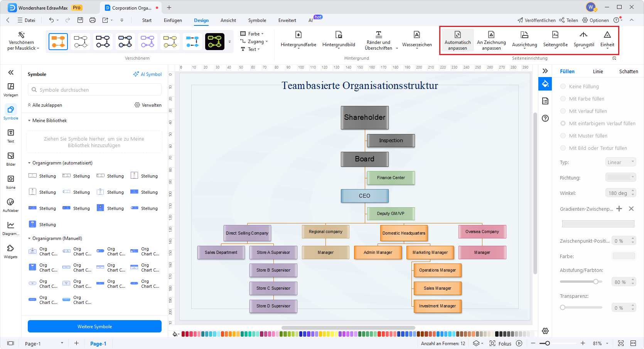Add a new page with plus button

coord(76,343)
